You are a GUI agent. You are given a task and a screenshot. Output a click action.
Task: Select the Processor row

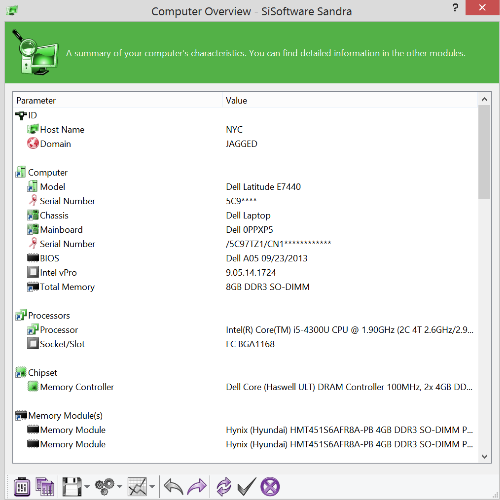pos(245,330)
